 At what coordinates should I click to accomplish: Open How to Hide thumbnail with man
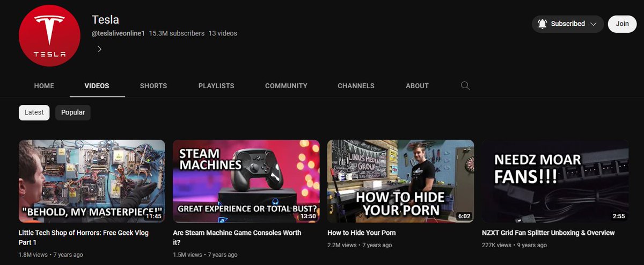[x=400, y=181]
